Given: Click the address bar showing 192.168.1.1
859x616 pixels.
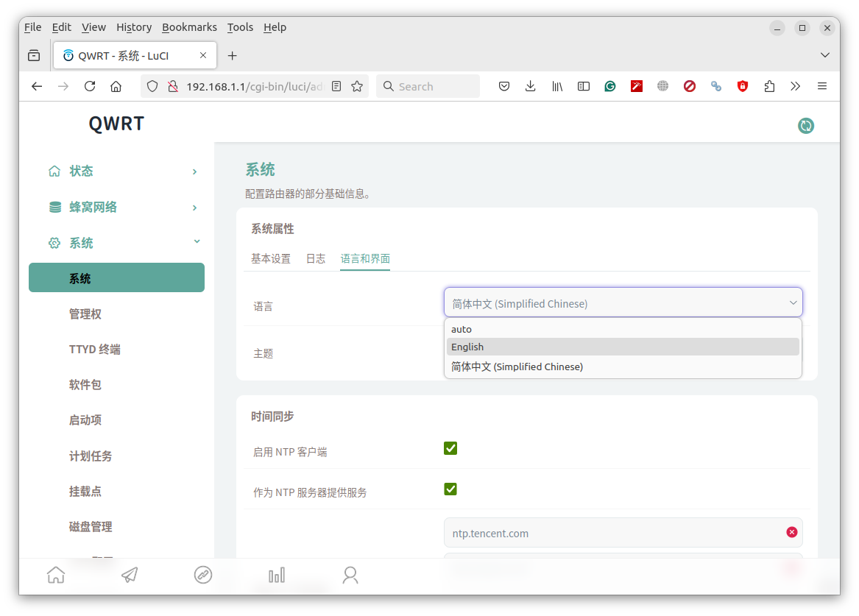Looking at the screenshot, I should [255, 87].
